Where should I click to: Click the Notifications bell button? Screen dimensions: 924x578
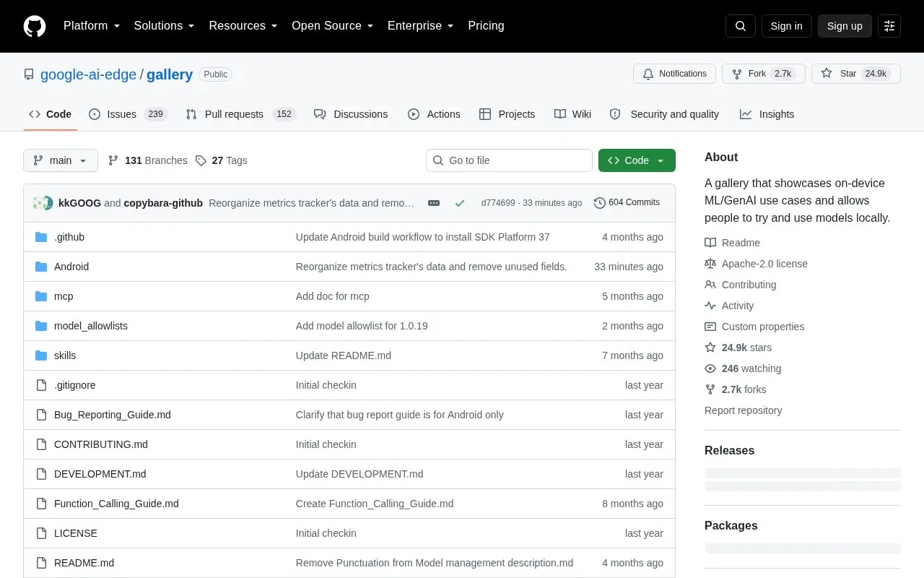tap(674, 74)
